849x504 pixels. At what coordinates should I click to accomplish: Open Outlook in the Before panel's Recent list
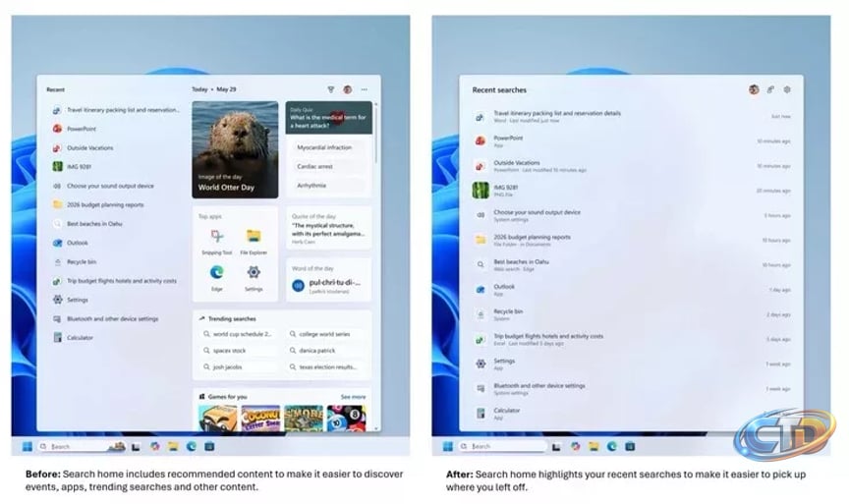coord(71,243)
